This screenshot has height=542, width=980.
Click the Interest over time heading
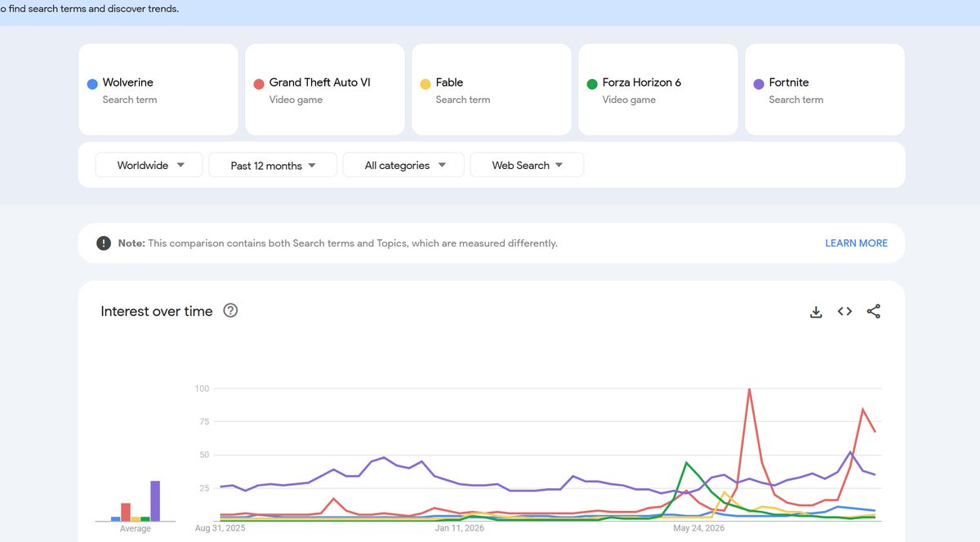click(157, 311)
